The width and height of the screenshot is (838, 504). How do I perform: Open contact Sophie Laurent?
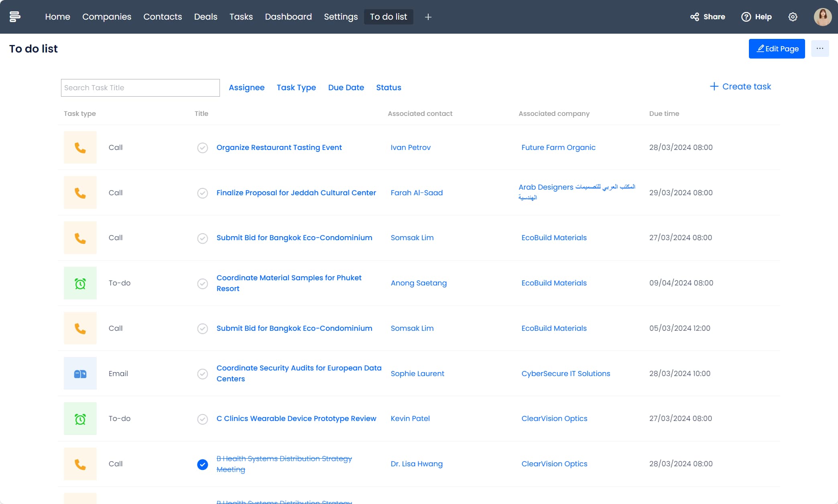(x=417, y=374)
